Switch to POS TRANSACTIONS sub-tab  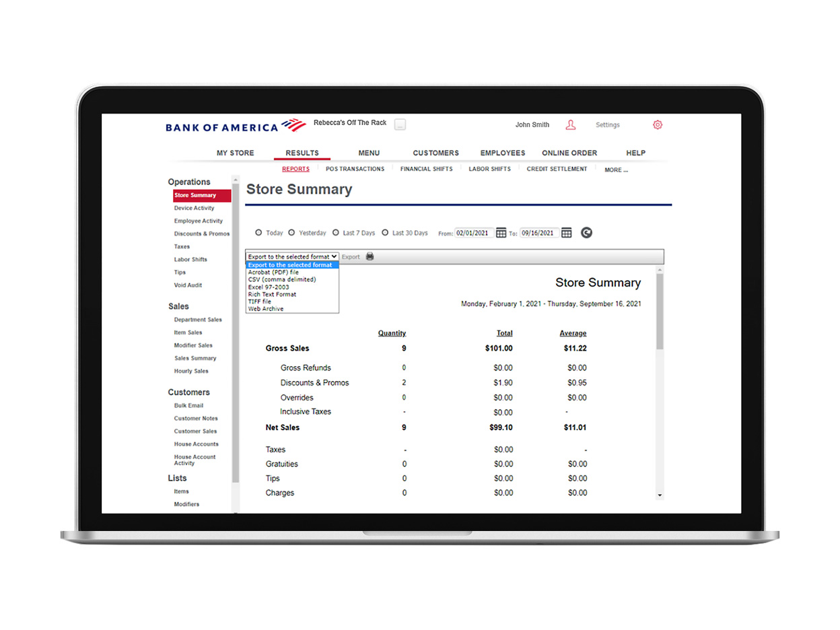coord(355,169)
